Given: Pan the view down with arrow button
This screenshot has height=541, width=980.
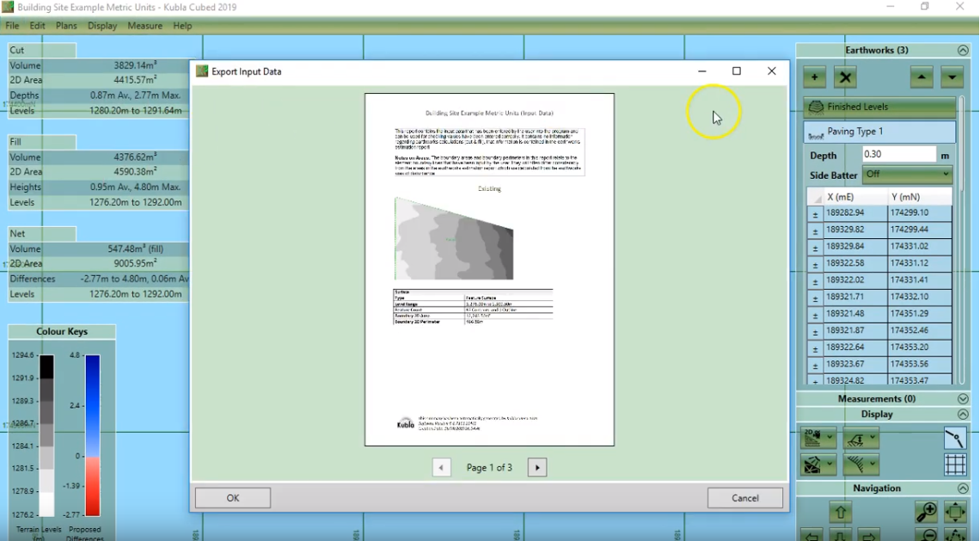Looking at the screenshot, I should [840, 535].
